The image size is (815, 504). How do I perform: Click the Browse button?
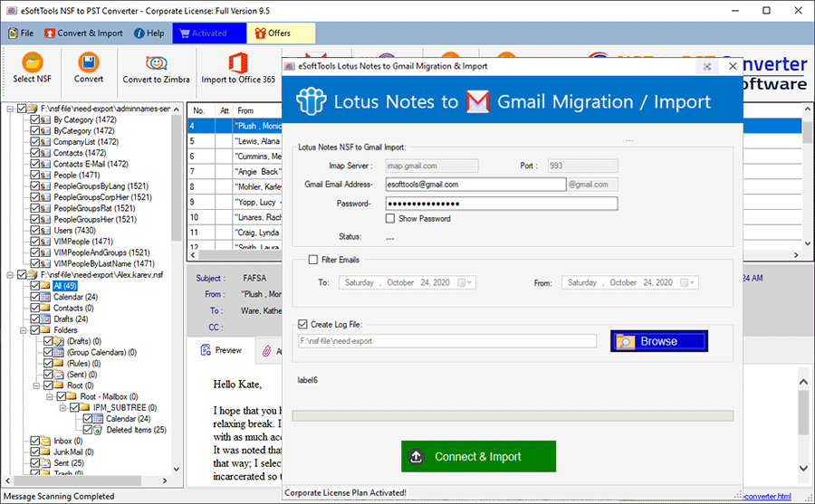[659, 341]
